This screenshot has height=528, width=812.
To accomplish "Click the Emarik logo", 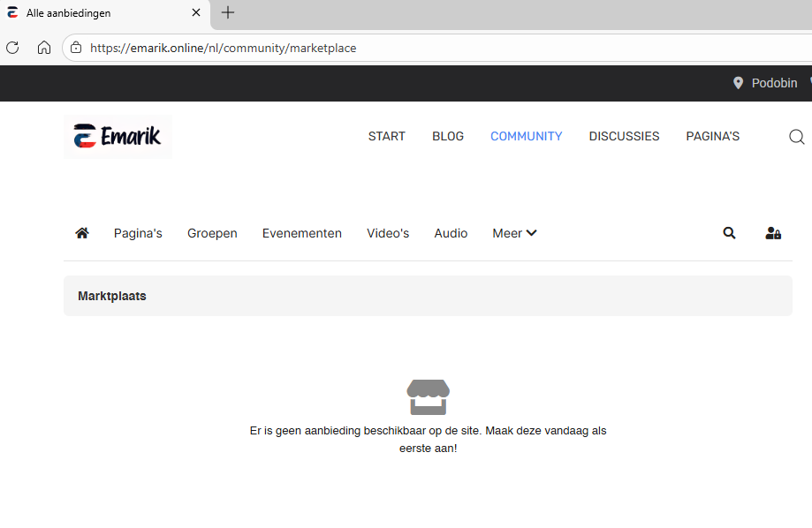I will point(117,136).
